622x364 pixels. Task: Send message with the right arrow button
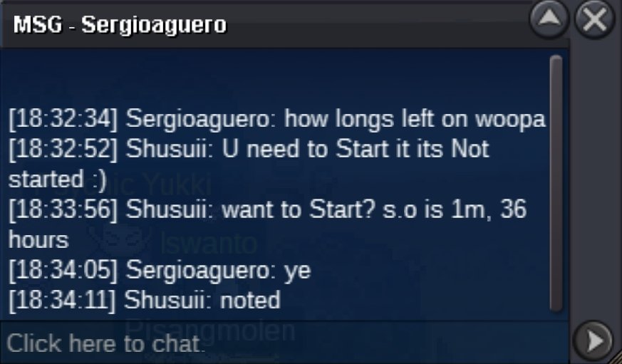594,341
